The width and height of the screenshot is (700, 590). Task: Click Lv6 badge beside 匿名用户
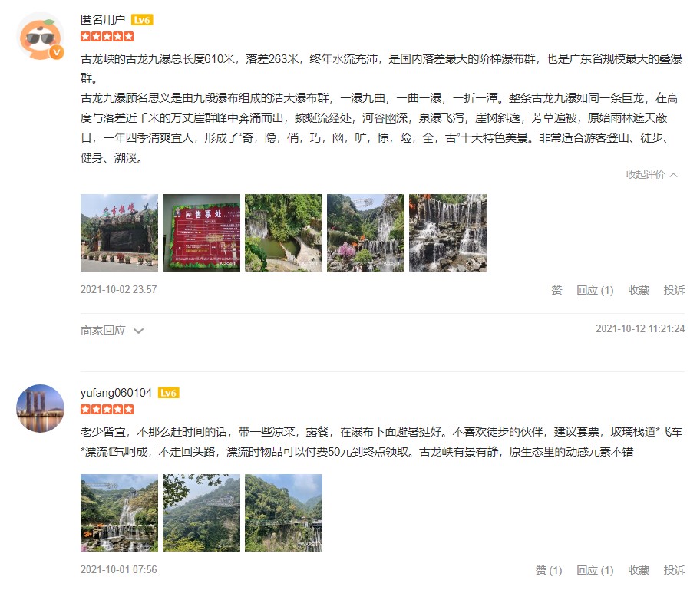(x=142, y=20)
